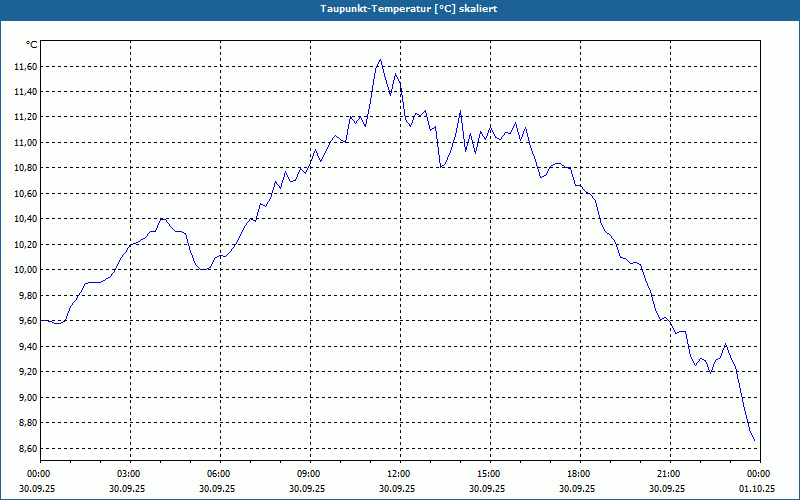Click the 09:00 time axis label
The width and height of the screenshot is (800, 500).
tap(311, 474)
